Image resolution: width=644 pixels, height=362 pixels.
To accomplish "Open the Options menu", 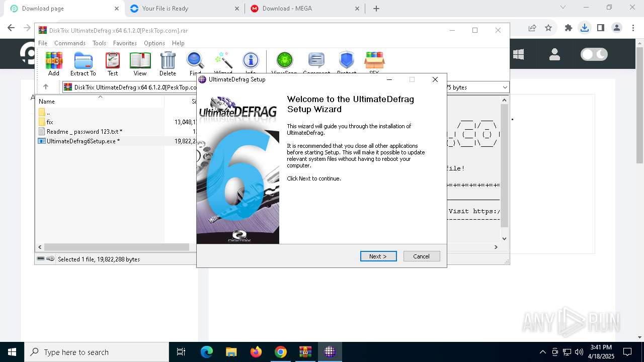I will [154, 43].
